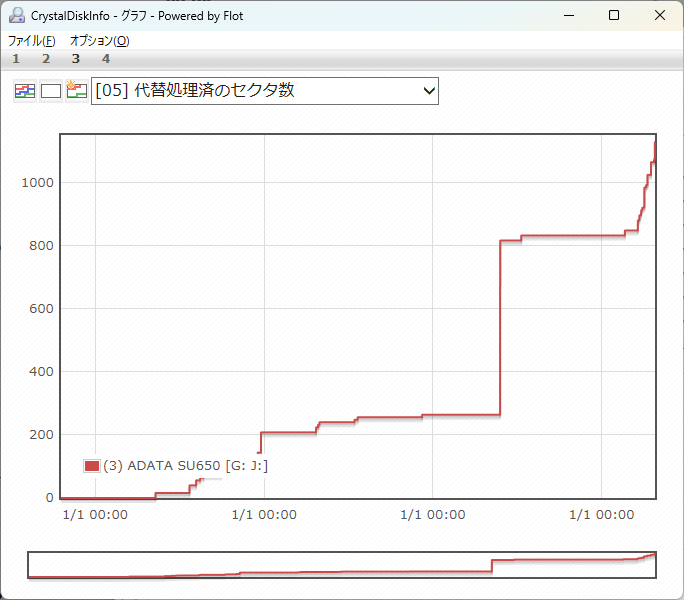Click the 200 y-axis label

pyautogui.click(x=41, y=435)
